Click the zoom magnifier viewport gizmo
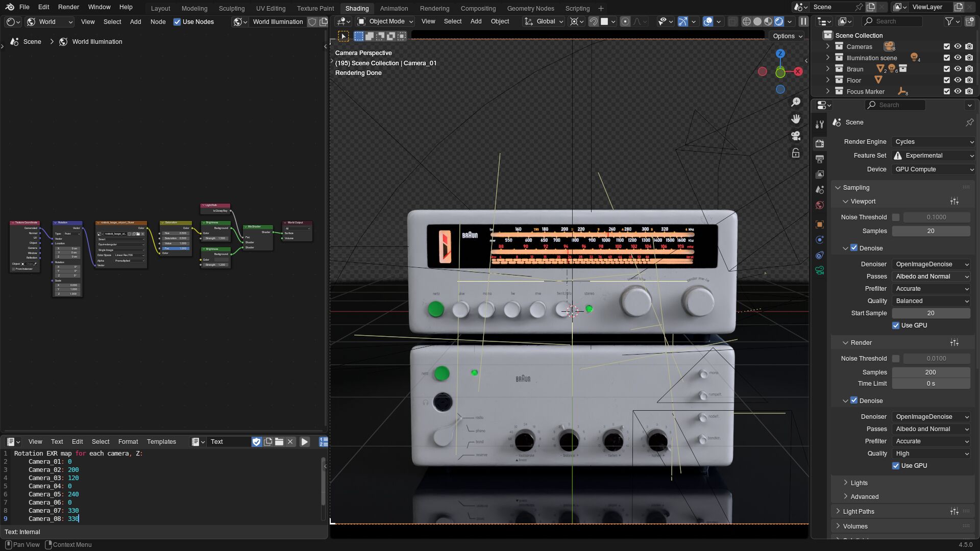 pyautogui.click(x=795, y=103)
